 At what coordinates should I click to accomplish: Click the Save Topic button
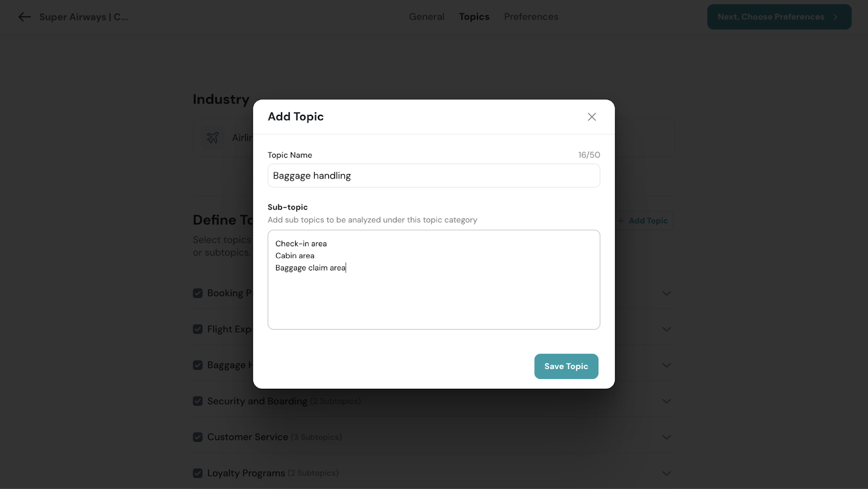[x=566, y=366]
